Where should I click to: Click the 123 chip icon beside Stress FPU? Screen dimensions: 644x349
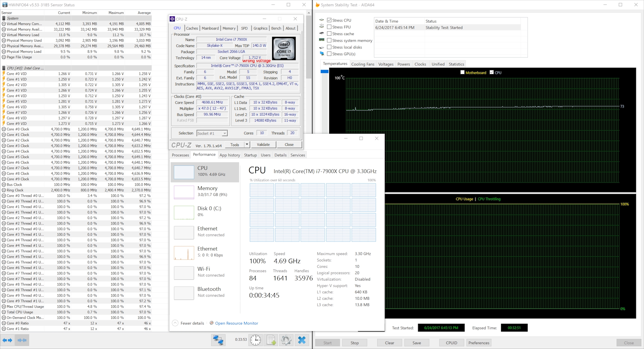click(x=321, y=26)
